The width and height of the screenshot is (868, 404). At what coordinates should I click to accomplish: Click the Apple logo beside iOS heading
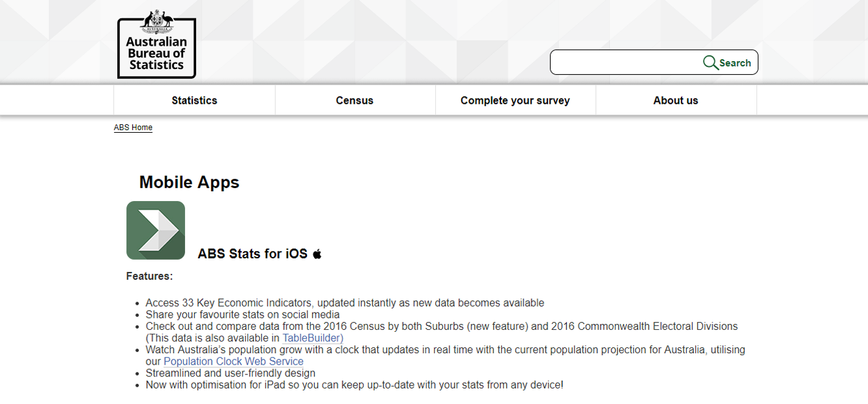[x=317, y=254]
